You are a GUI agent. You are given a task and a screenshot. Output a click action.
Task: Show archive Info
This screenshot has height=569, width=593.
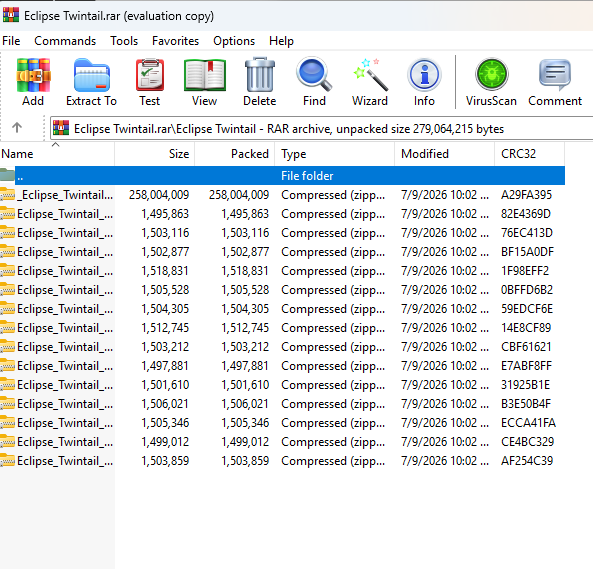pos(424,75)
